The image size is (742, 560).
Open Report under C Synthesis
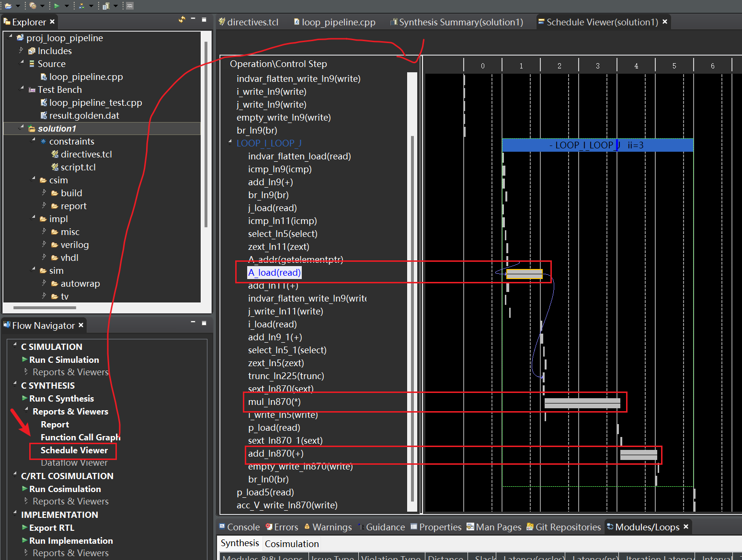pyautogui.click(x=55, y=424)
